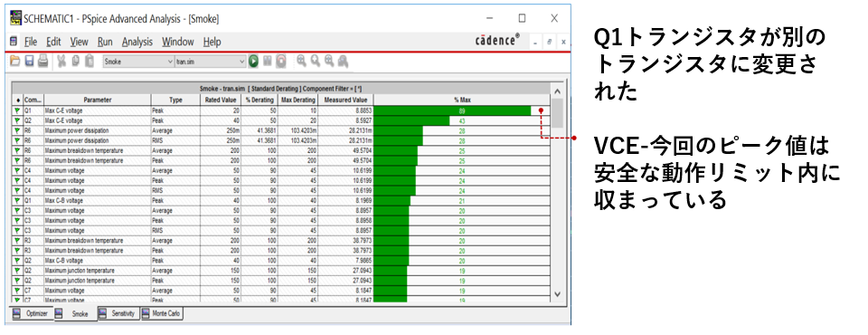Click the Copy toolbar icon
Image resolution: width=868 pixels, height=335 pixels.
point(75,62)
